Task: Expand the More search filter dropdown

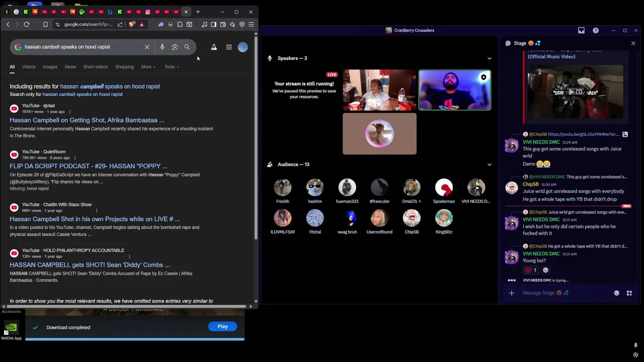Action: click(x=148, y=67)
